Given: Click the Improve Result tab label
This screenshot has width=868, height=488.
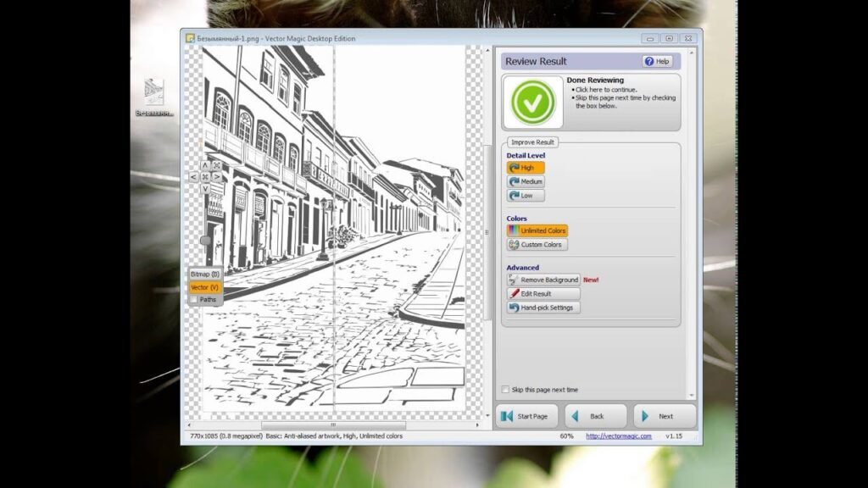Looking at the screenshot, I should [532, 142].
